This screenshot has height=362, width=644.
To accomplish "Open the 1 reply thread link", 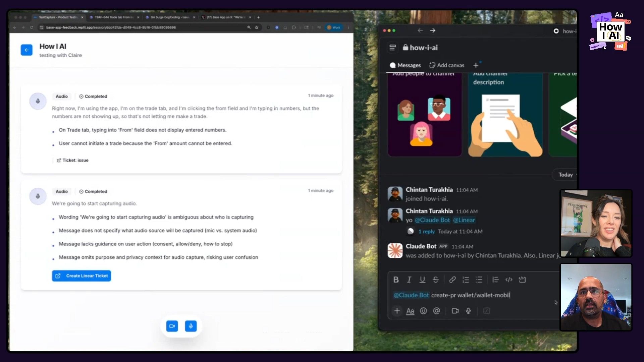I will (x=426, y=232).
